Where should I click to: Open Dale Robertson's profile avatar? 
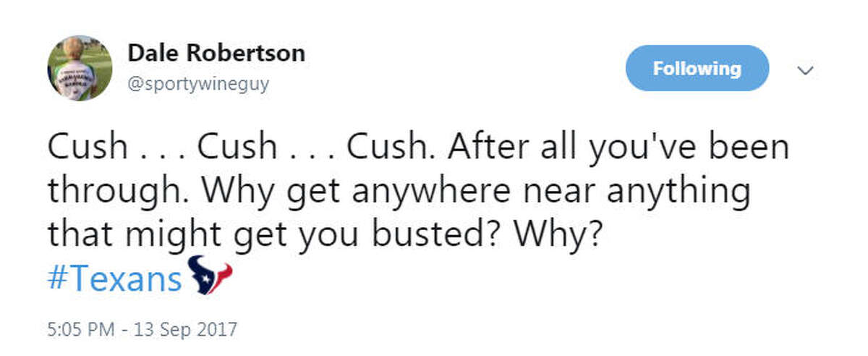tap(80, 69)
